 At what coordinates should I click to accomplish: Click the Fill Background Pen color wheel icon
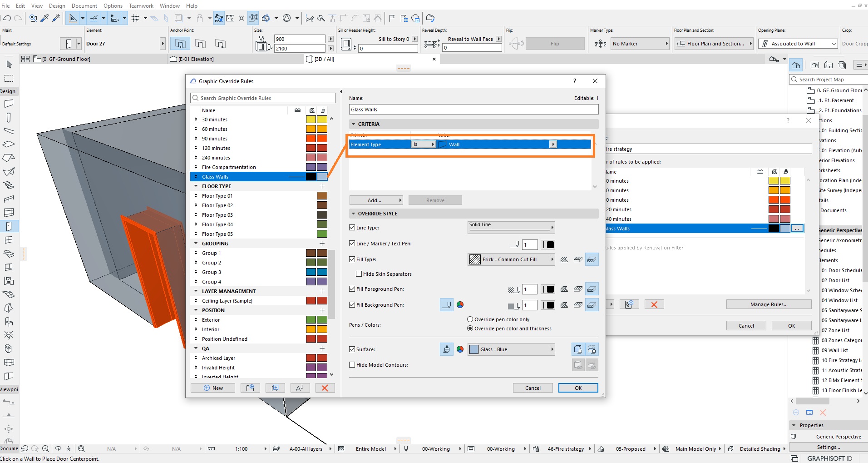pos(460,305)
